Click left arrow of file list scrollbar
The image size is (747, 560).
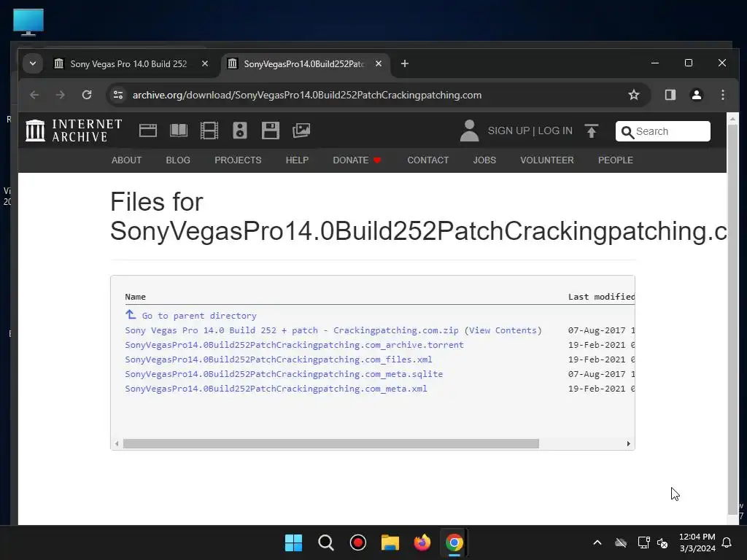pos(117,444)
